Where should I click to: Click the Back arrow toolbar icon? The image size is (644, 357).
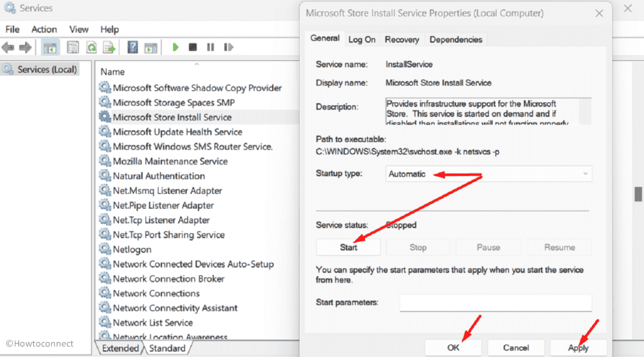[8, 48]
